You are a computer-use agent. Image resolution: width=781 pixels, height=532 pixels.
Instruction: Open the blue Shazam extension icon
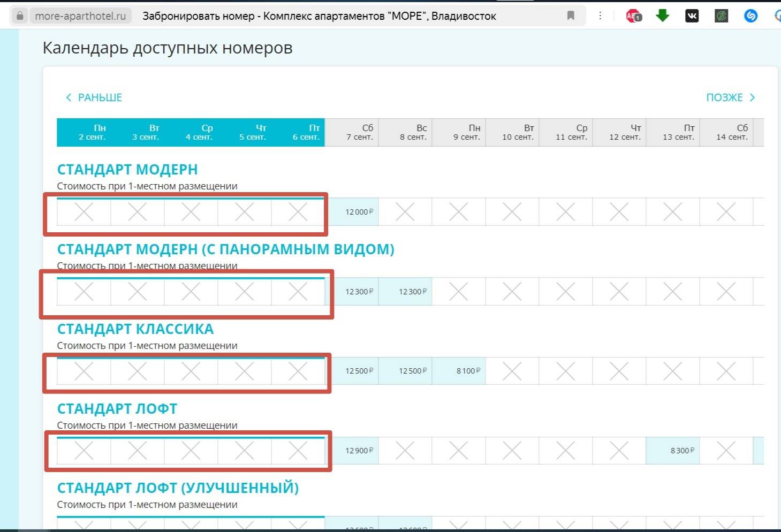point(751,16)
